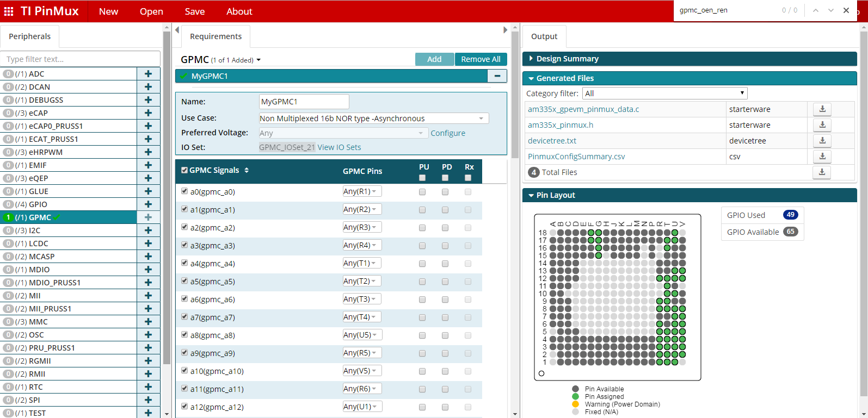This screenshot has width=868, height=418.
Task: Click the New menu item
Action: 108,11
